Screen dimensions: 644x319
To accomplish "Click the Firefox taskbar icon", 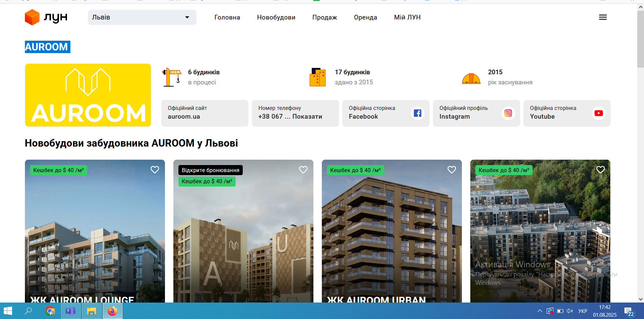I will [x=112, y=311].
